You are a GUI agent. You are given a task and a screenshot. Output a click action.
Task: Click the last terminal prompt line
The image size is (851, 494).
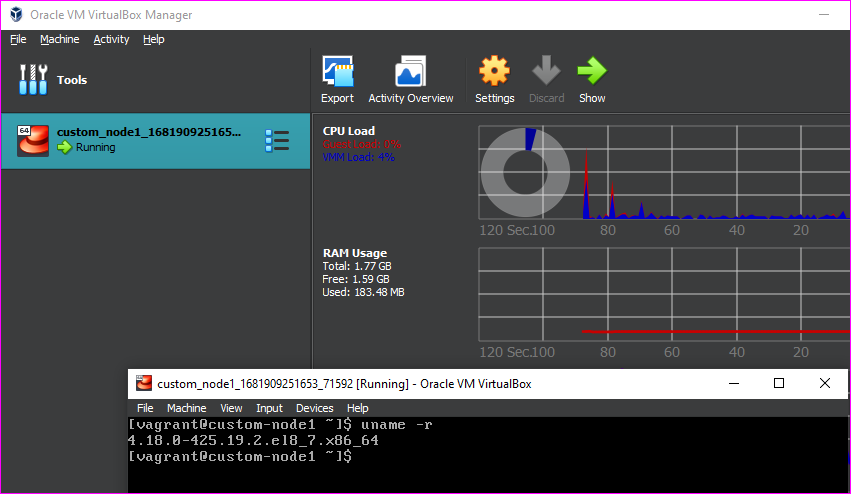click(x=239, y=456)
